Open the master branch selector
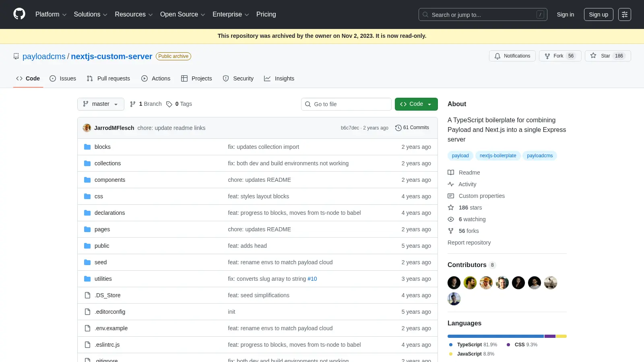The height and width of the screenshot is (362, 644). coord(101,104)
